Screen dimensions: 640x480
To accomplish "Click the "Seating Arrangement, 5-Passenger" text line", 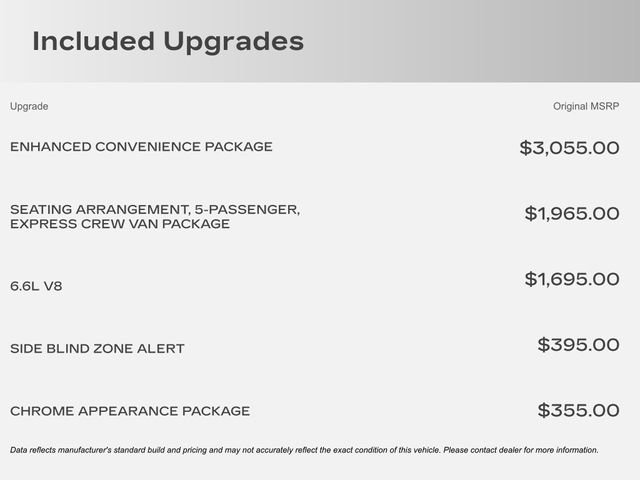I will [155, 209].
